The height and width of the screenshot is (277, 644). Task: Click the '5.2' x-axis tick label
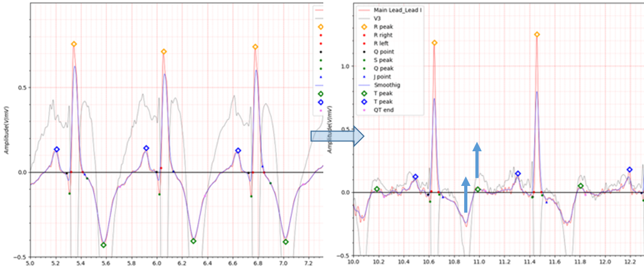pos(55,263)
